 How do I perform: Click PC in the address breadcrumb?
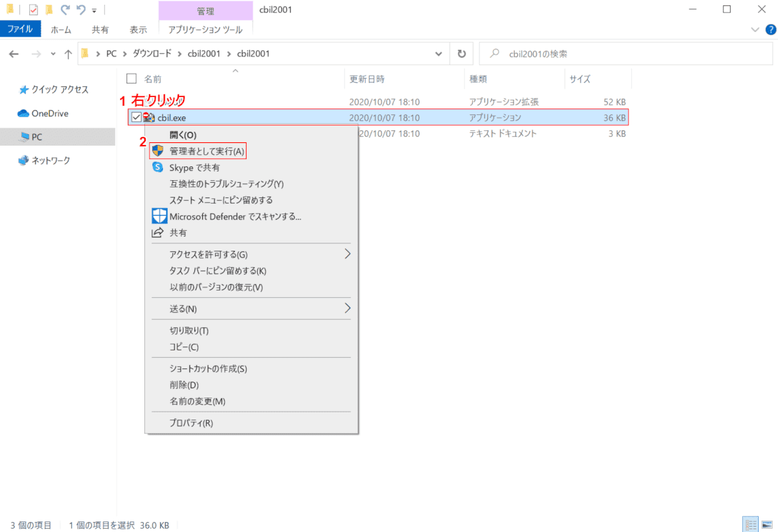[112, 54]
